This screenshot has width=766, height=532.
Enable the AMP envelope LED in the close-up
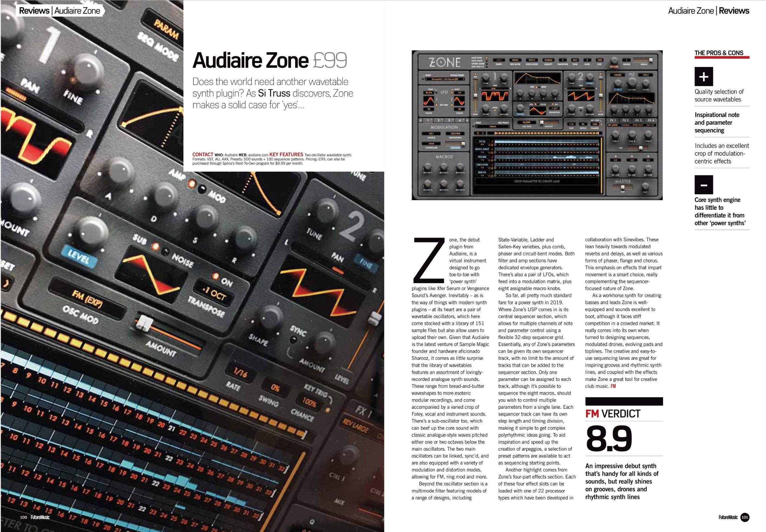coord(192,184)
